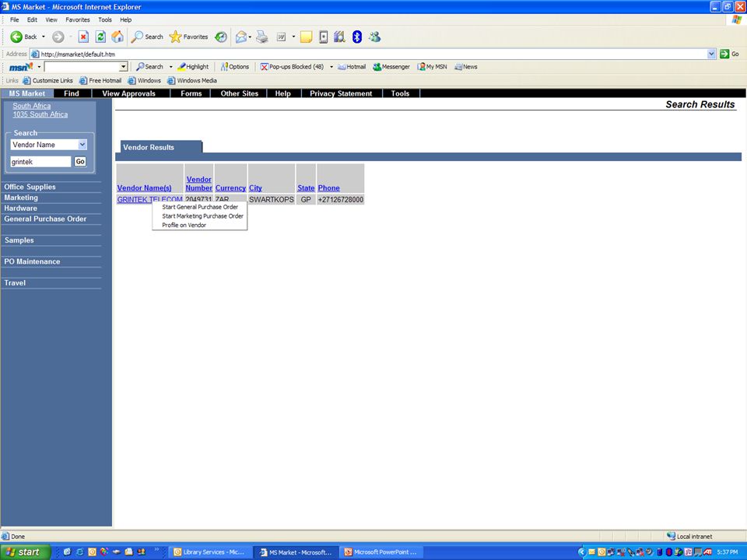Open My MSN from the toolbar
The width and height of the screenshot is (747, 560).
tap(432, 67)
